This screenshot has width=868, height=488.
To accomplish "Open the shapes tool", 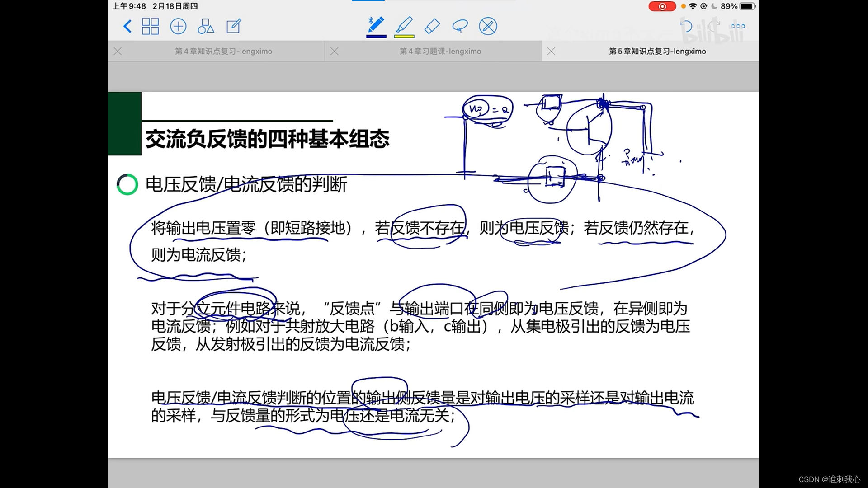I will tap(206, 26).
